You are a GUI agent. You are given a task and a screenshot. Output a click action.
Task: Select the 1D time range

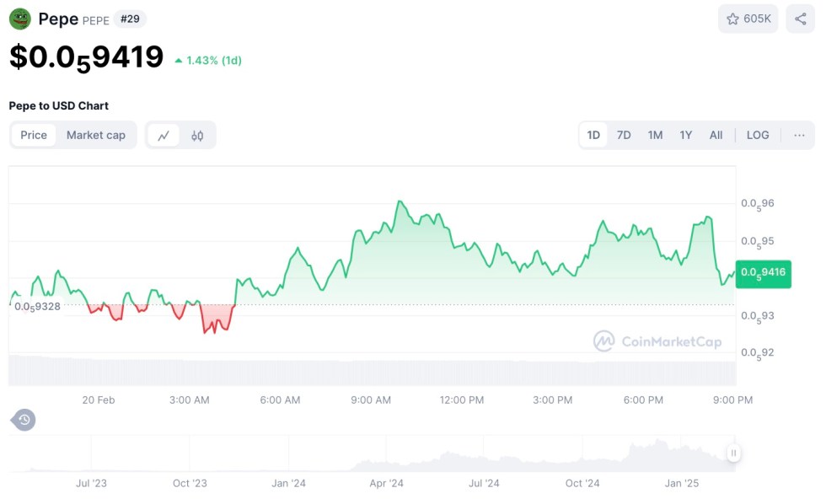593,135
